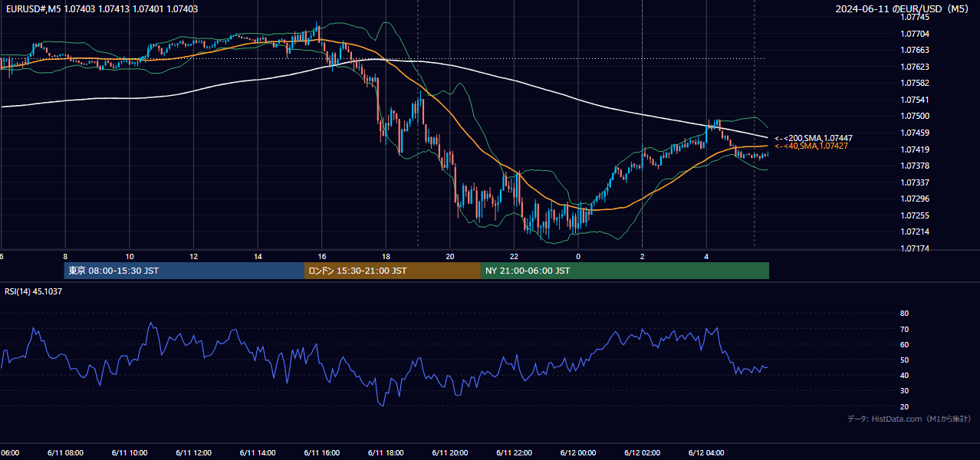The image size is (980, 460).
Task: Click the 6/11 18:00 bottom date label
Action: [x=386, y=452]
